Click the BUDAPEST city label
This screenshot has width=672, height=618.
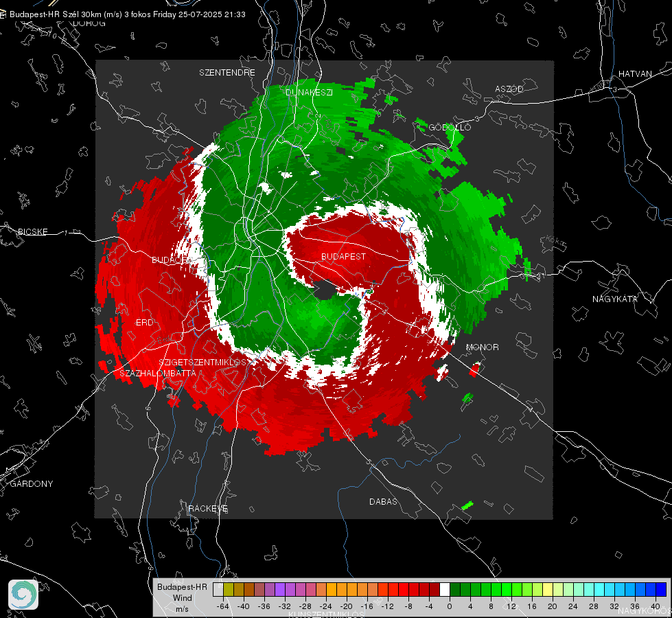344,256
